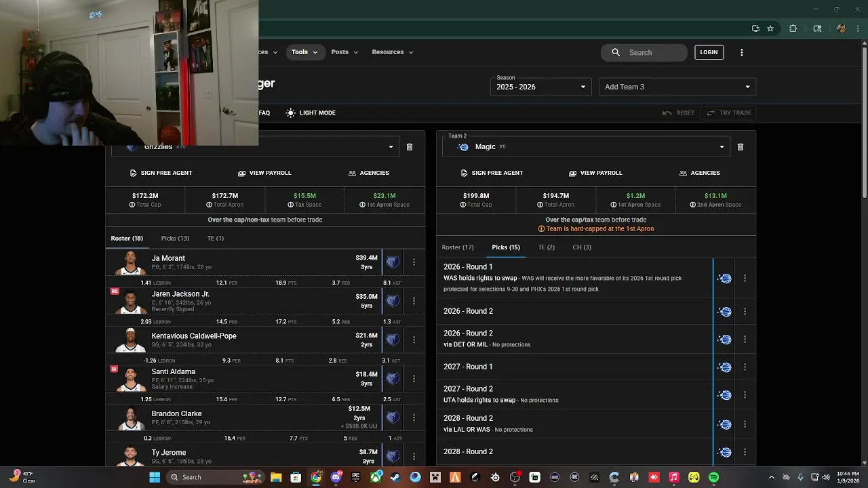Open options for 2026 Round 1 pick

tap(745, 279)
